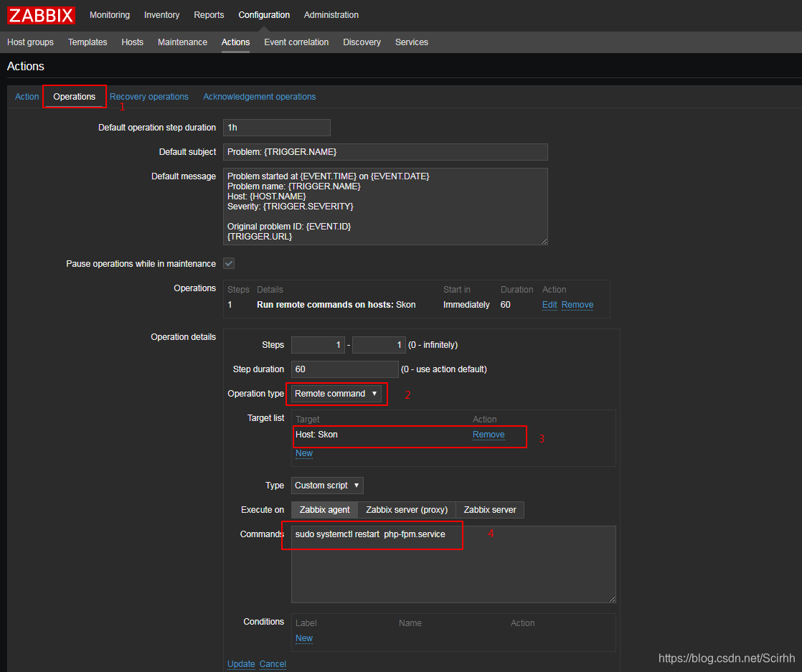Remove Host: Skon from target list
The image size is (802, 672).
(x=489, y=435)
